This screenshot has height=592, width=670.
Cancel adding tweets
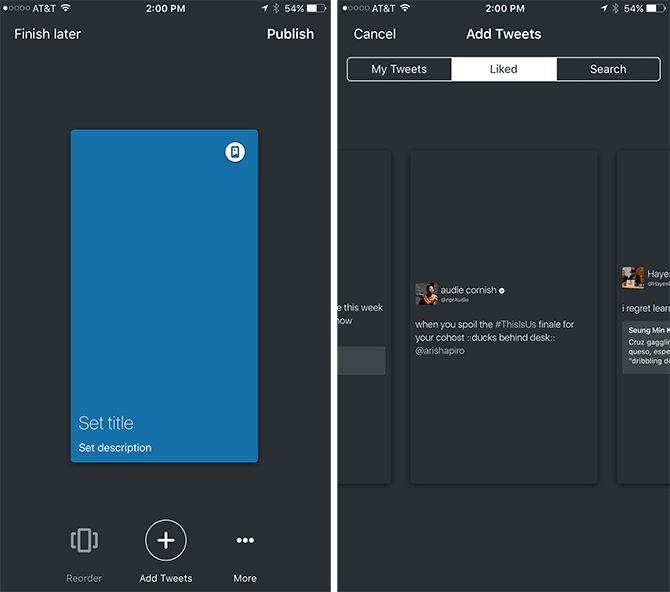pos(375,34)
